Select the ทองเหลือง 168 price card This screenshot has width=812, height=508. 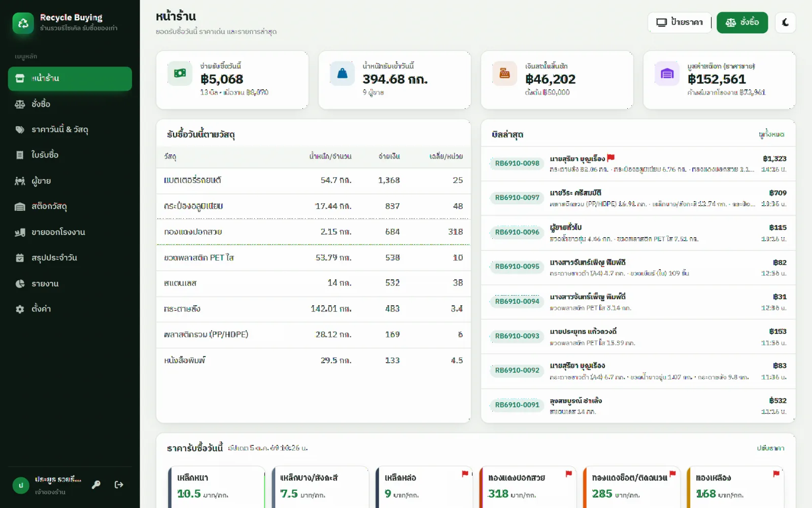(735, 487)
